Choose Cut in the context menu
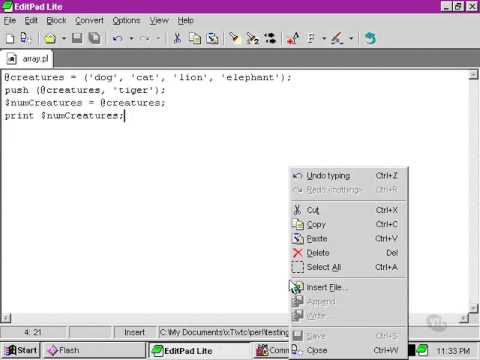This screenshot has width=480, height=360. coord(348,210)
